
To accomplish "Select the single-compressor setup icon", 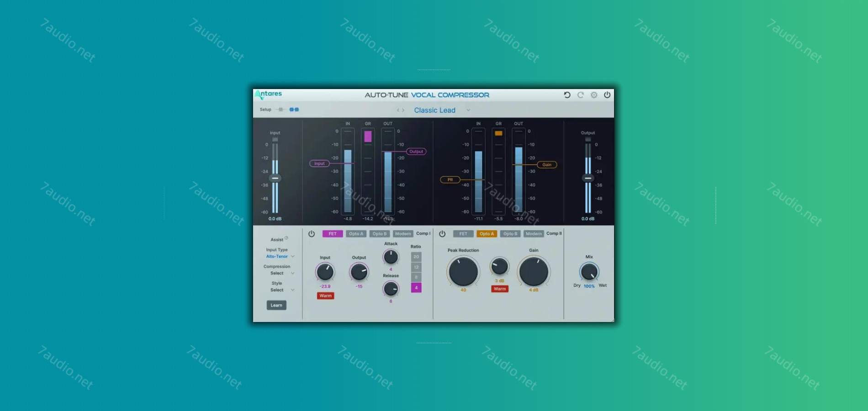I will pos(281,110).
